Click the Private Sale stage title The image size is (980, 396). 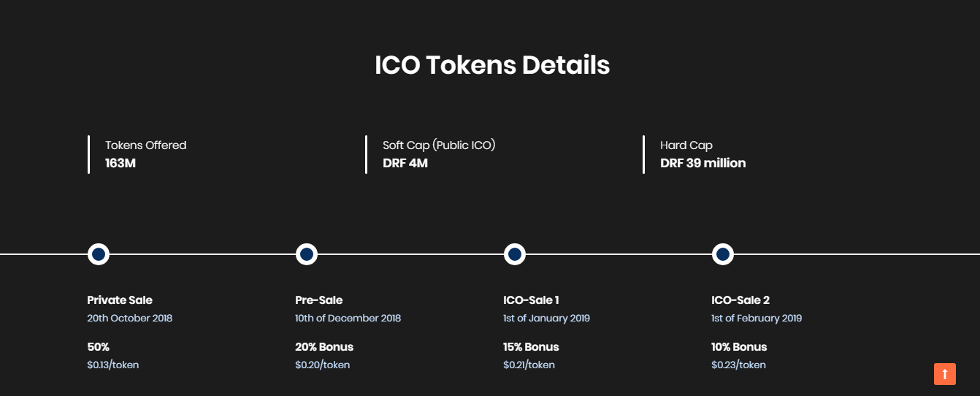click(120, 300)
